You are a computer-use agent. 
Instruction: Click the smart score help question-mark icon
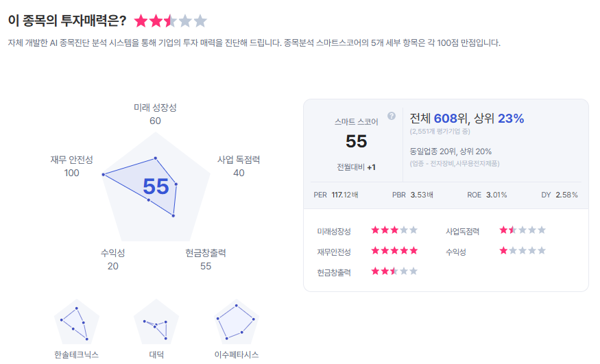(x=392, y=116)
